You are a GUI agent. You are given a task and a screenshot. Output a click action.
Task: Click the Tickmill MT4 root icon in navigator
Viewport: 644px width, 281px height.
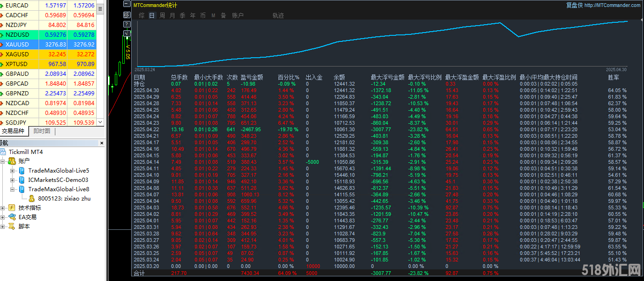tap(3, 152)
